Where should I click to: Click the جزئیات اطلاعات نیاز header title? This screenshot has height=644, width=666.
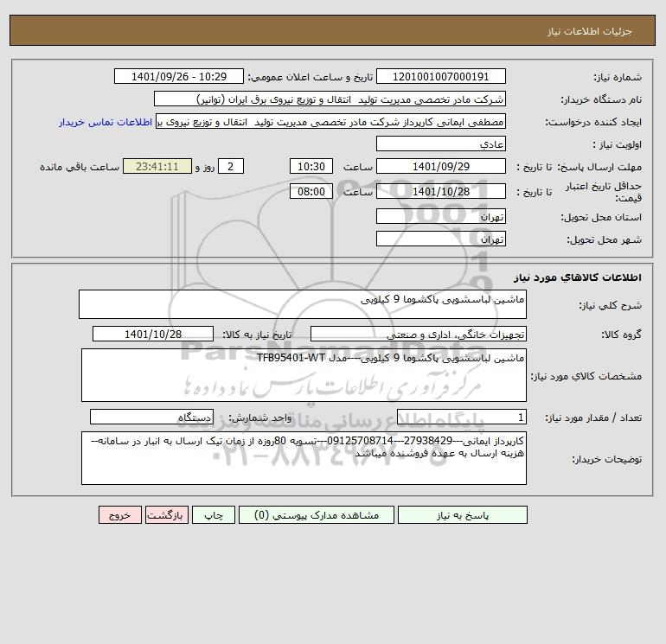click(x=590, y=31)
